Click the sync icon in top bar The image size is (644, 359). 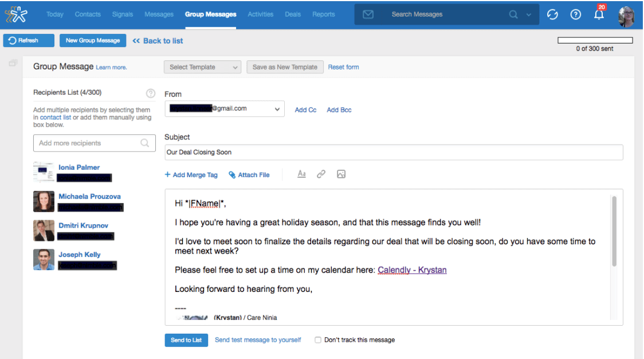click(x=553, y=14)
